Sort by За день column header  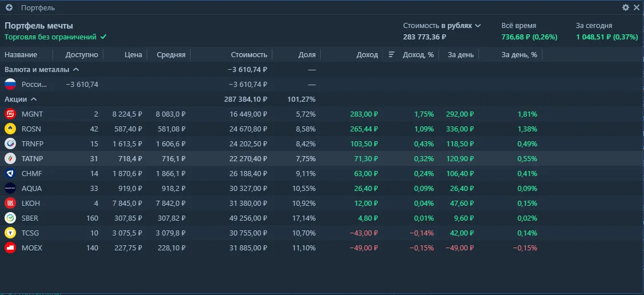pyautogui.click(x=460, y=55)
